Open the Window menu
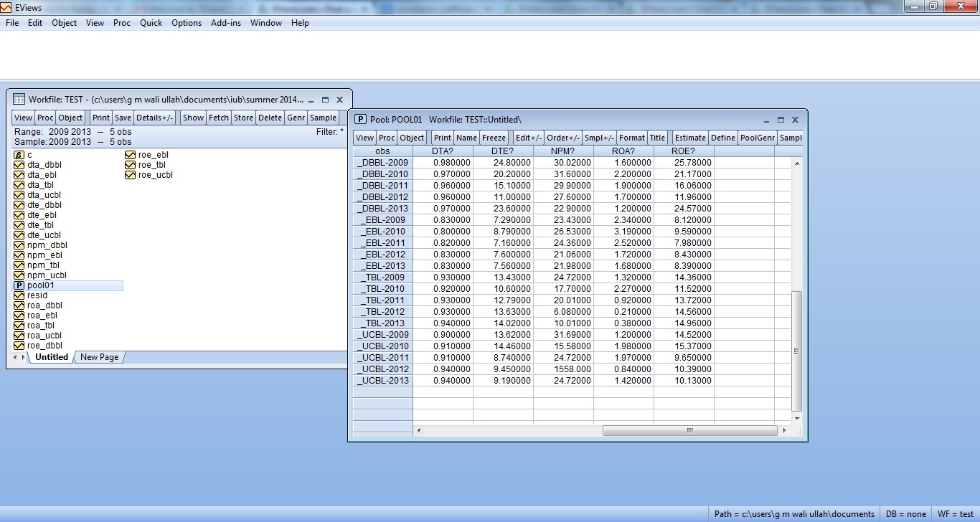980x522 pixels. coord(266,23)
